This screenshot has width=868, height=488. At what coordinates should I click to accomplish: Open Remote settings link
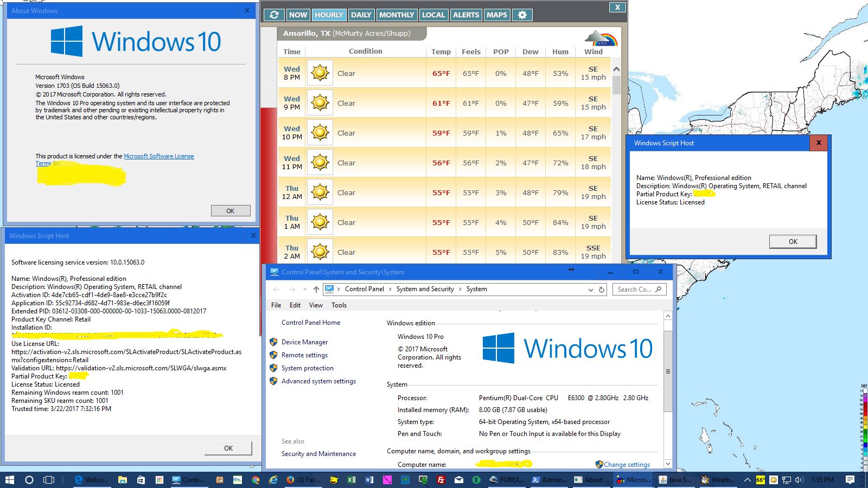coord(304,355)
